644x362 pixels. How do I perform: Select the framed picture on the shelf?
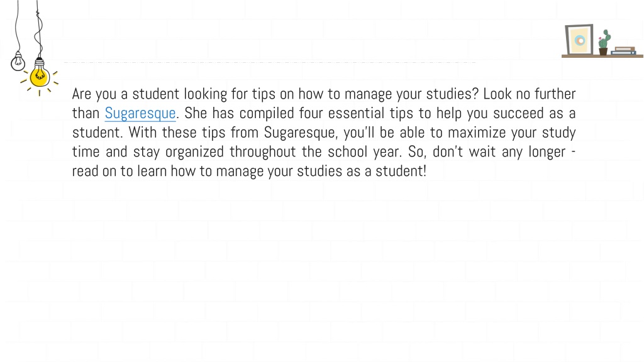pos(579,40)
